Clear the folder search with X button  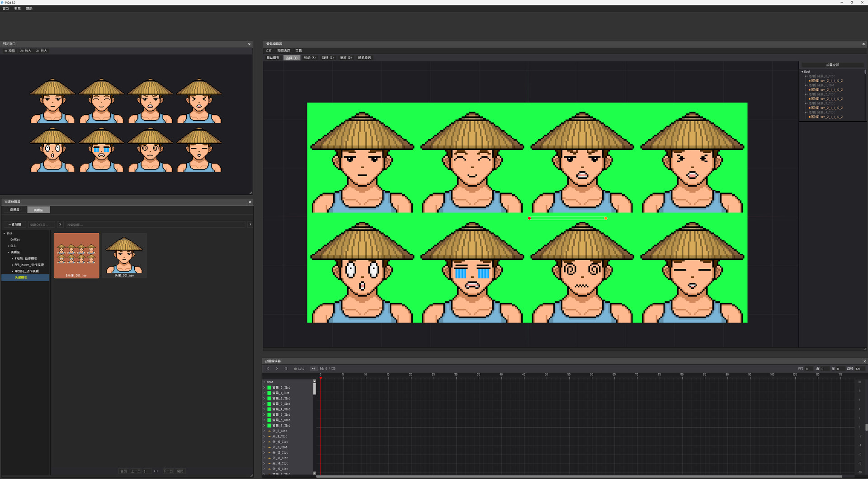click(60, 225)
